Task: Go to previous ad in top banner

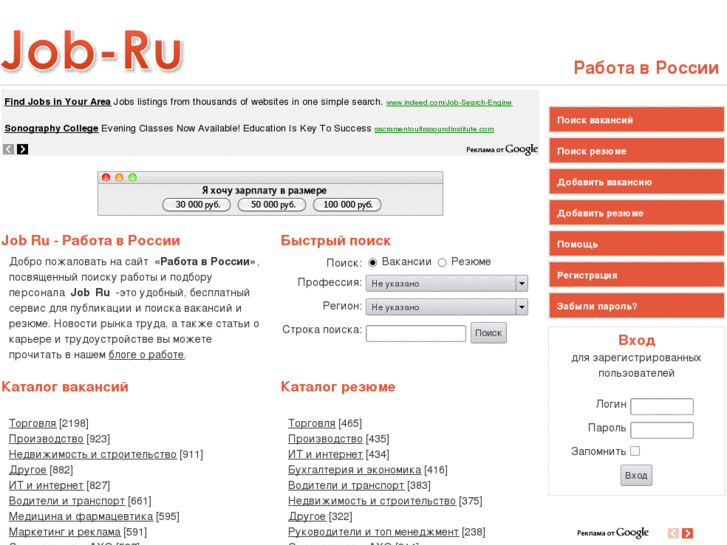Action: click(8, 149)
